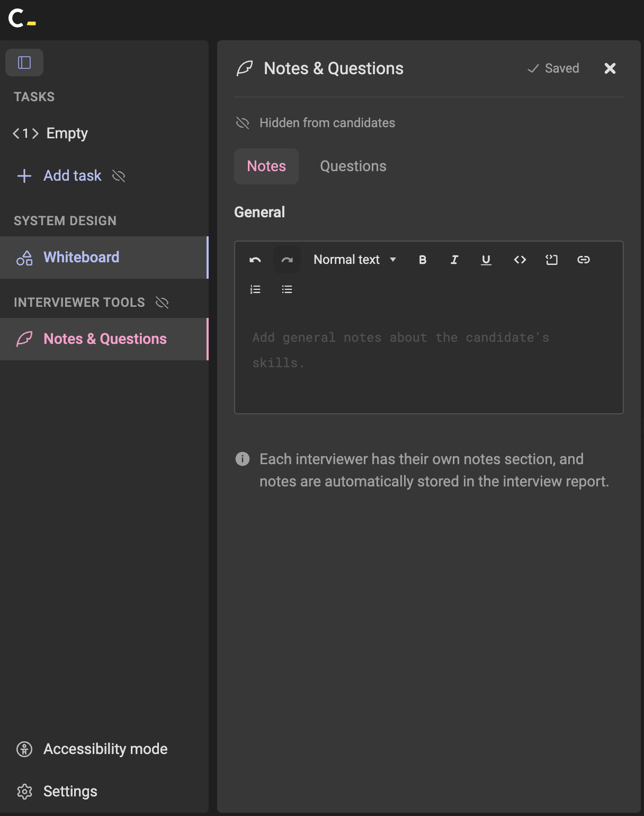Click Add task in sidebar

click(72, 176)
